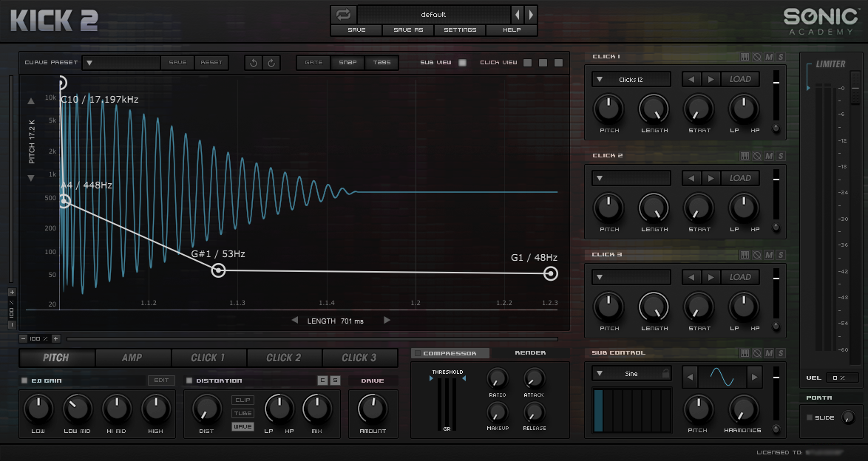
Task: Toggle the Snap mode button
Action: point(347,63)
